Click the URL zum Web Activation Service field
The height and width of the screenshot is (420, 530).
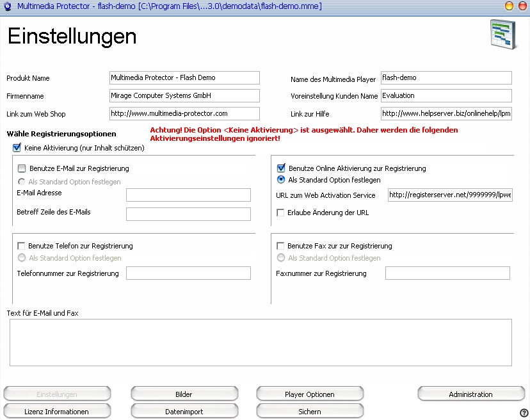[450, 195]
